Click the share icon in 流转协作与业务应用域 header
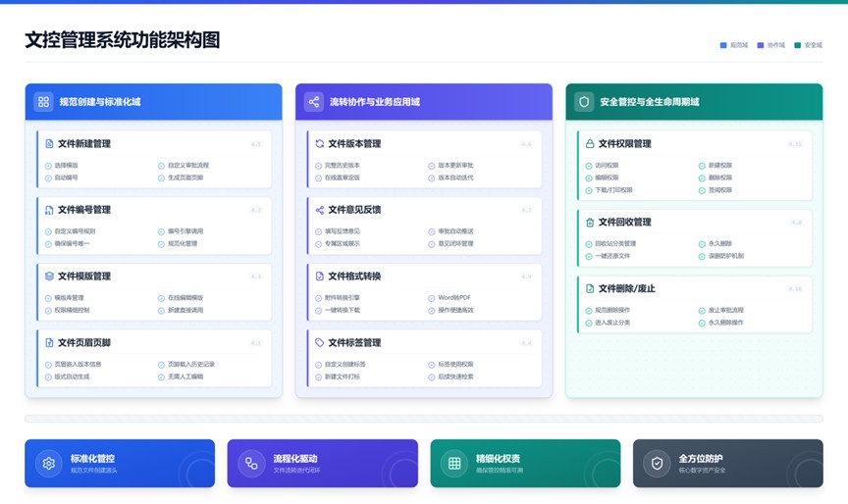This screenshot has width=848, height=504. (313, 102)
